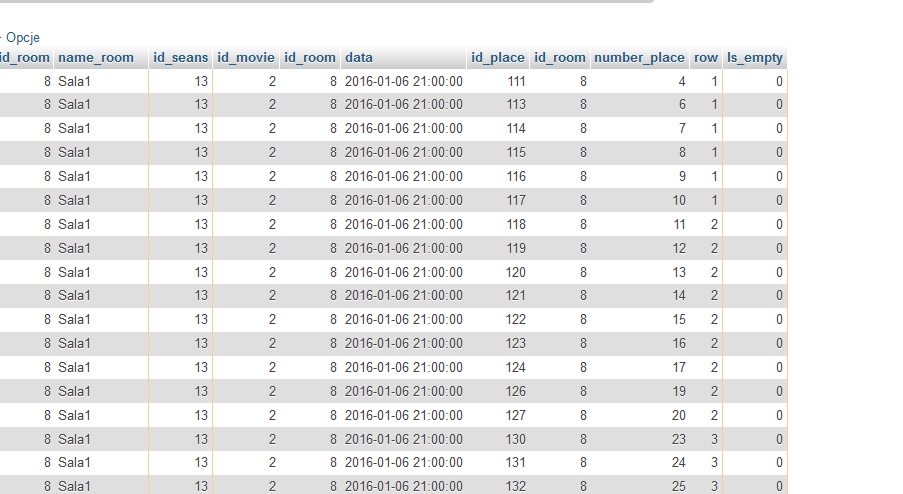Click id_room header just before data header

(310, 58)
